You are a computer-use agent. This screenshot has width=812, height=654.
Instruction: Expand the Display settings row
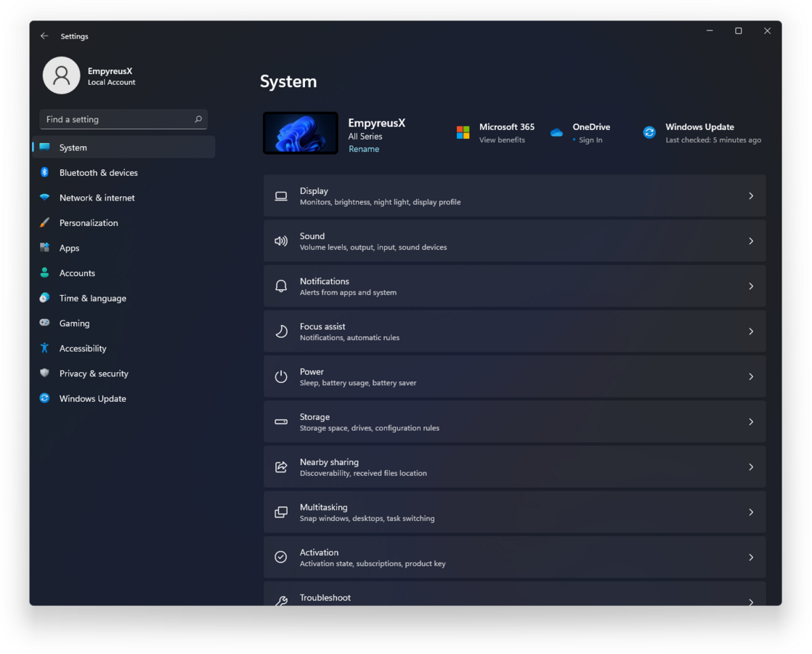751,195
